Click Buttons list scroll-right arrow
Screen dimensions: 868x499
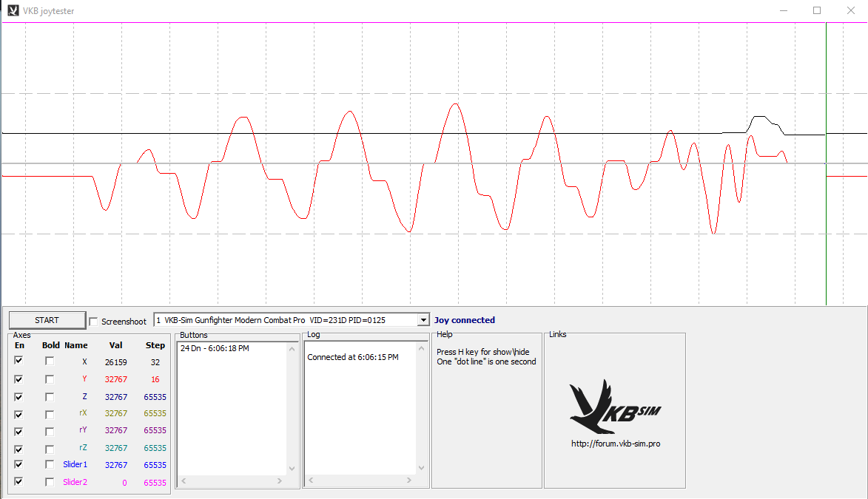point(280,481)
